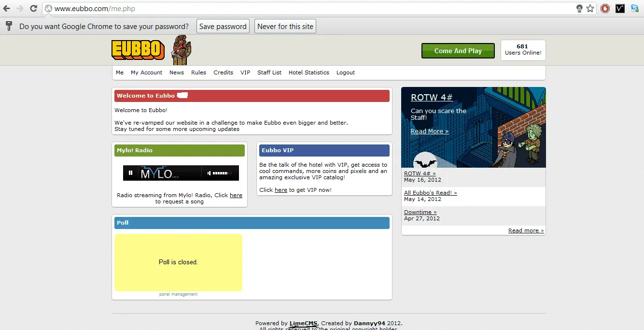Click 'here' to request a radio song
Viewport: 644px width, 330px height.
click(x=236, y=195)
